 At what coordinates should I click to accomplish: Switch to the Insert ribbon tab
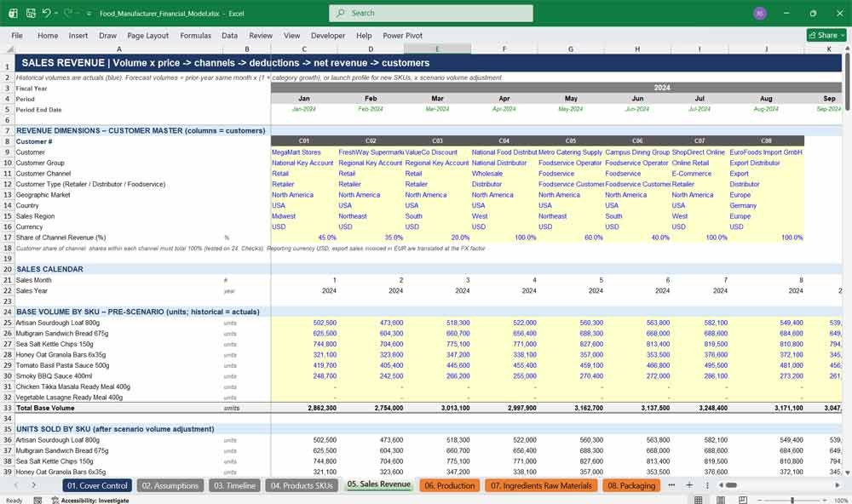(x=78, y=35)
